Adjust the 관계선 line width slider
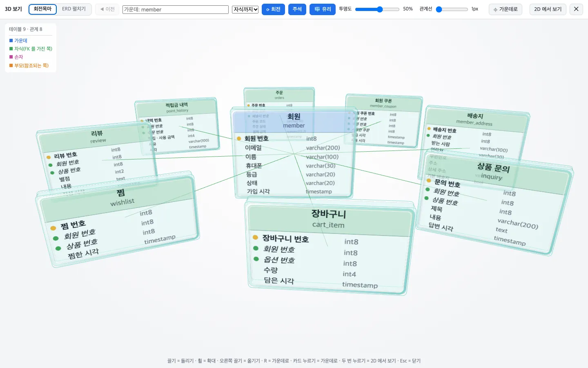 pyautogui.click(x=452, y=9)
